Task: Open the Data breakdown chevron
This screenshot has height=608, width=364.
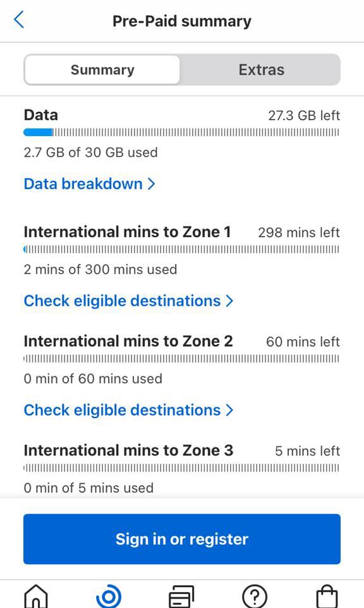Action: [x=150, y=184]
